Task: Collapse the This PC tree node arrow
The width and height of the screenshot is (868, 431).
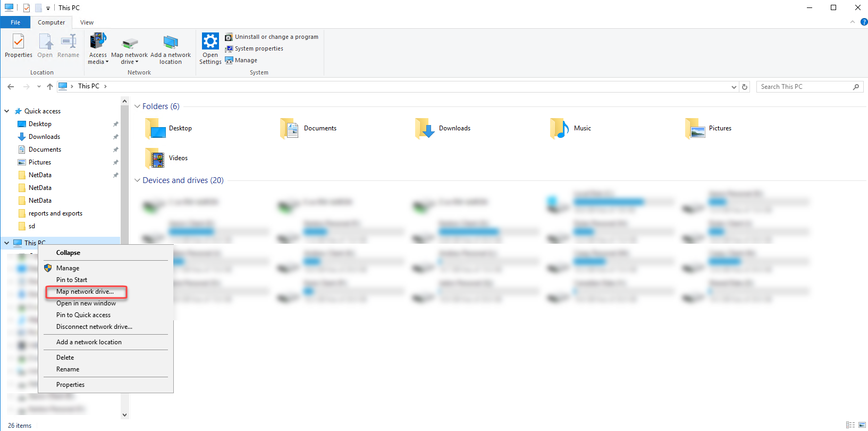Action: pyautogui.click(x=7, y=243)
